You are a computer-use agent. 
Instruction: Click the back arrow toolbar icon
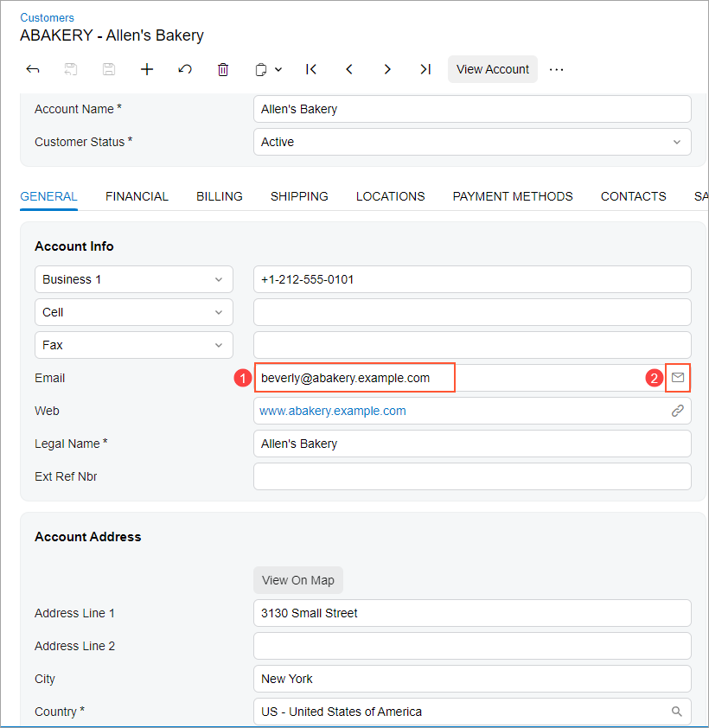point(33,69)
